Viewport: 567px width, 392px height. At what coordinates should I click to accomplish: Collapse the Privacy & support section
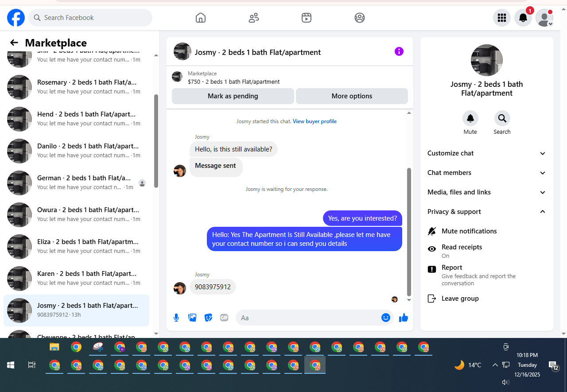point(487,212)
